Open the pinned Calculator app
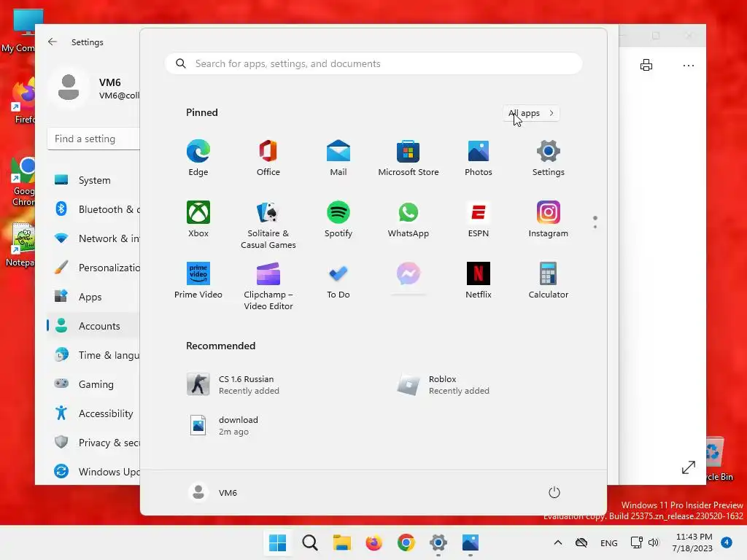The image size is (747, 560). (549, 280)
